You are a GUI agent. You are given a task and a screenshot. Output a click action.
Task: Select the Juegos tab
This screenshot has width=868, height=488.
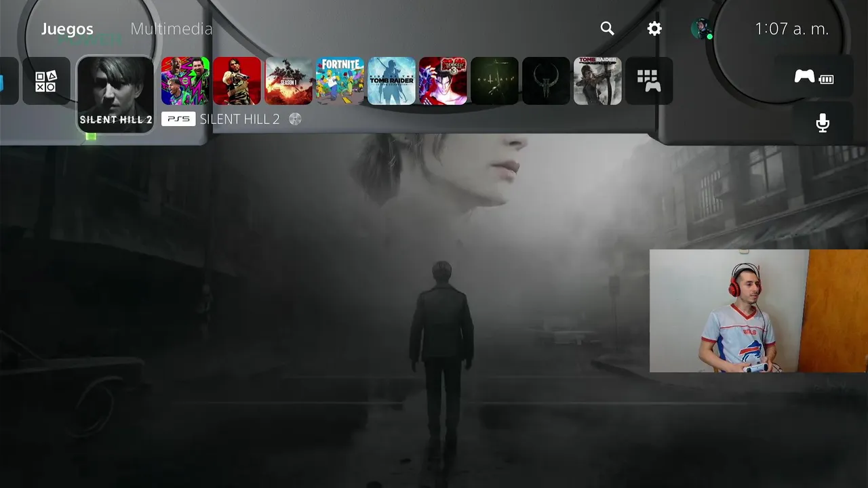67,29
